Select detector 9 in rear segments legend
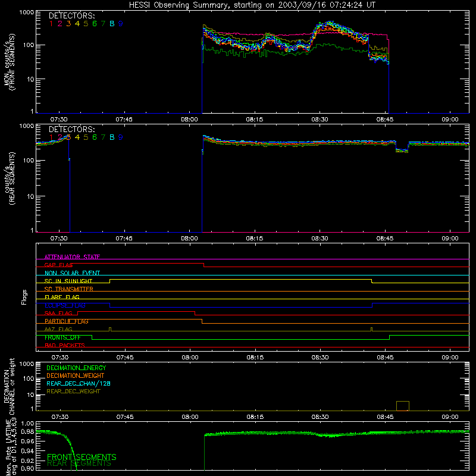Viewport: 476px width, 476px height. (121, 137)
